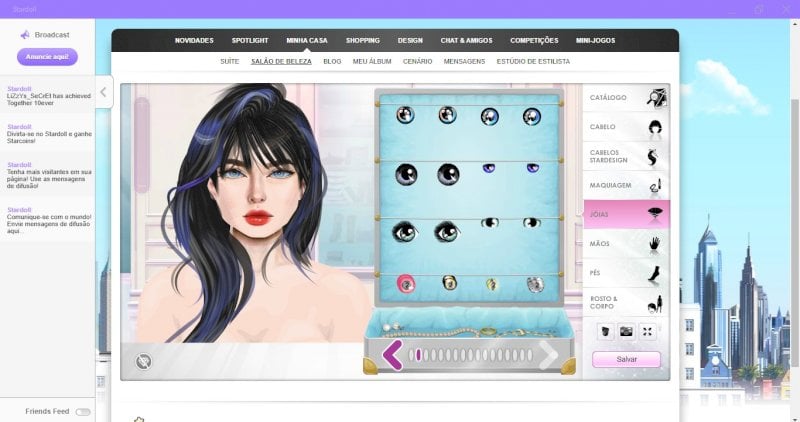
Task: Switch to the MEU ÁLBUM tab
Action: click(372, 61)
